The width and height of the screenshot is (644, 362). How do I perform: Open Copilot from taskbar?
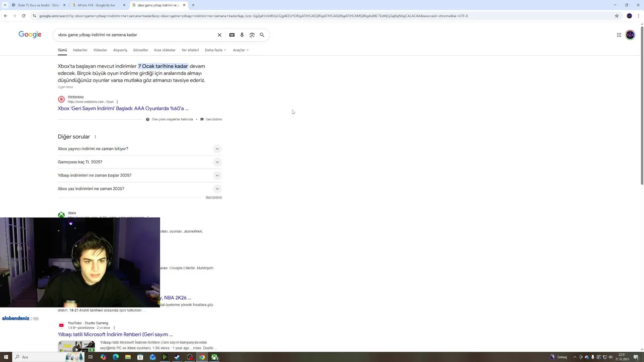(103, 357)
